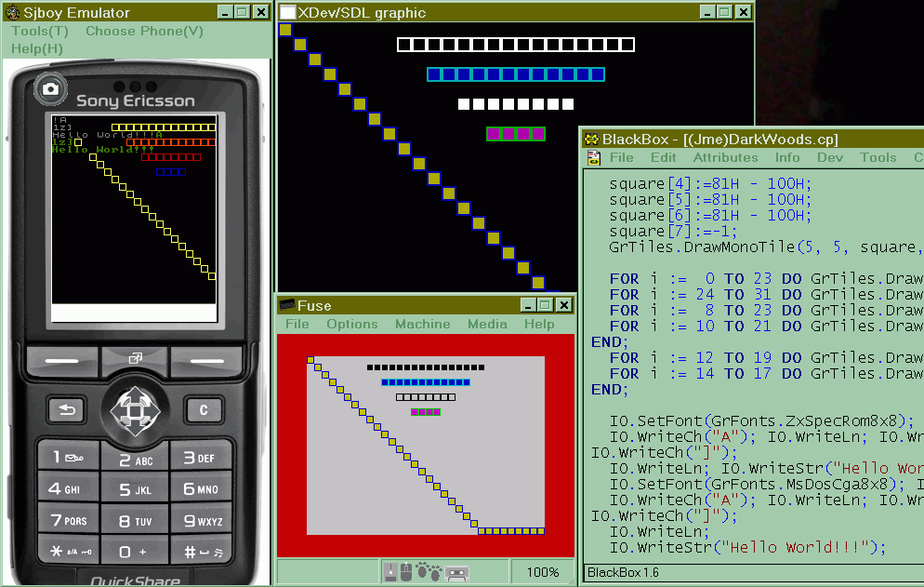This screenshot has height=587, width=924.
Task: Tap the 7 PQRS key on phone
Action: (69, 520)
